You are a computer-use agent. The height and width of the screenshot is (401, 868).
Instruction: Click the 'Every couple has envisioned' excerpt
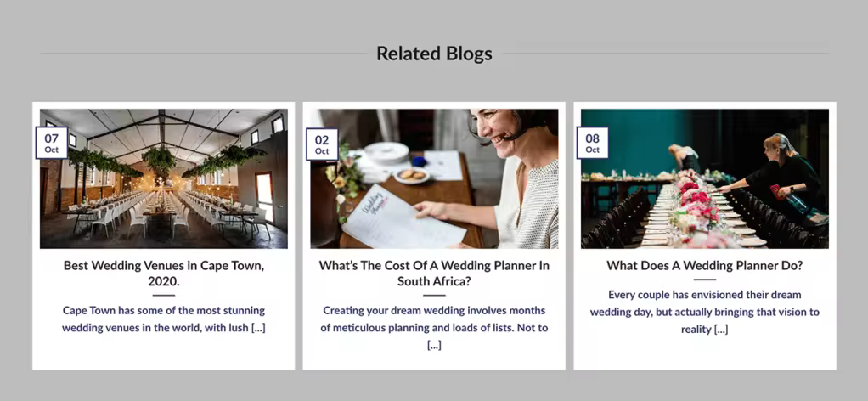tap(705, 312)
